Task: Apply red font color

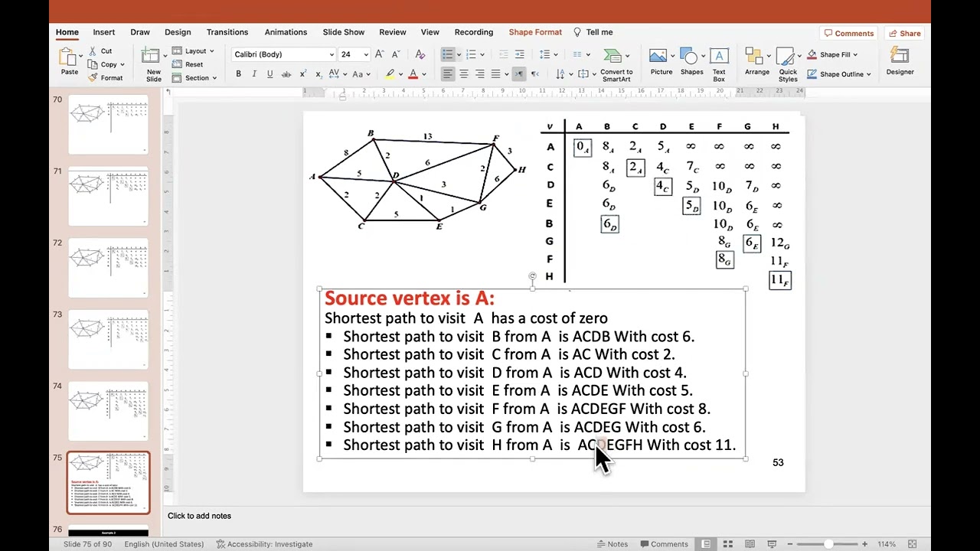Action: (413, 74)
